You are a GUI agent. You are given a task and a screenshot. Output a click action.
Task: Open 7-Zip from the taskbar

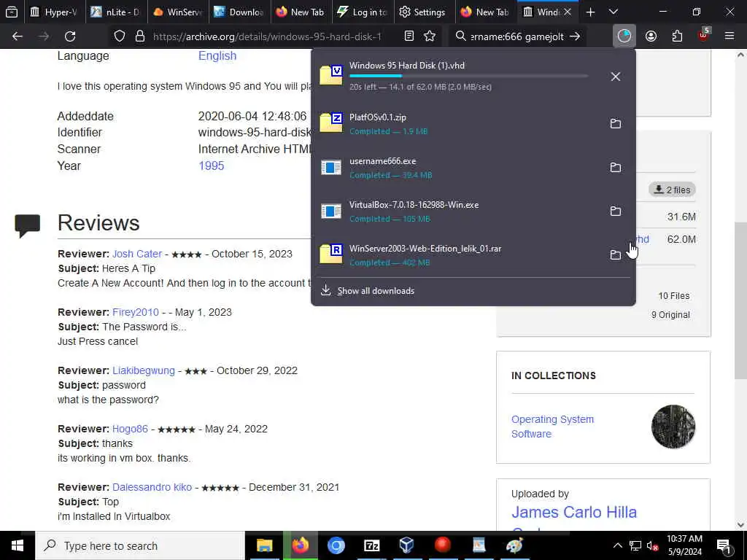pos(371,545)
